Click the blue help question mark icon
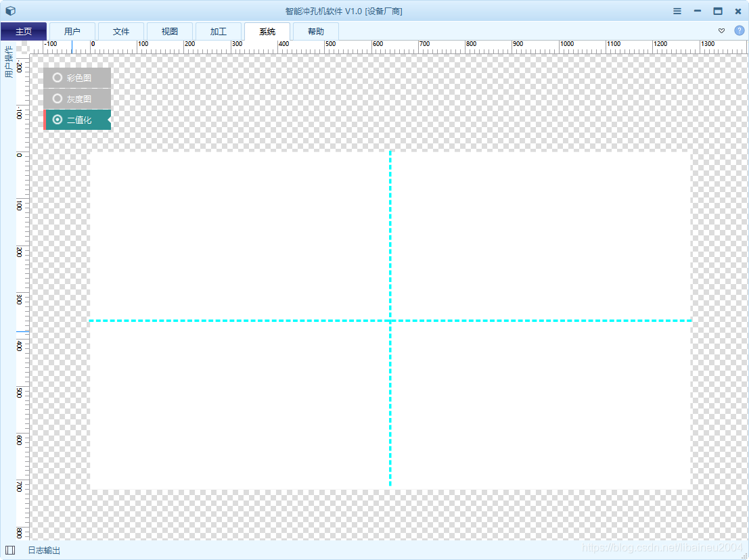The width and height of the screenshot is (749, 560). coord(739,30)
